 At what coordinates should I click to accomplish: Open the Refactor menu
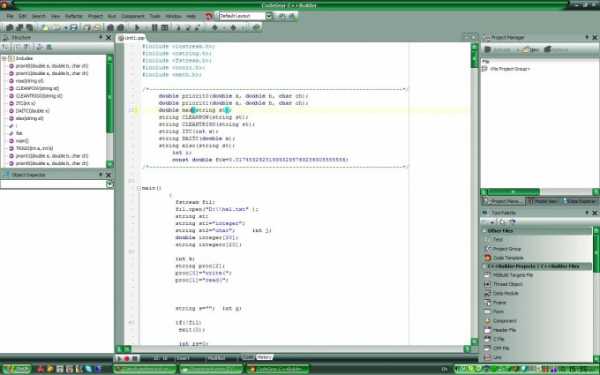tap(74, 16)
